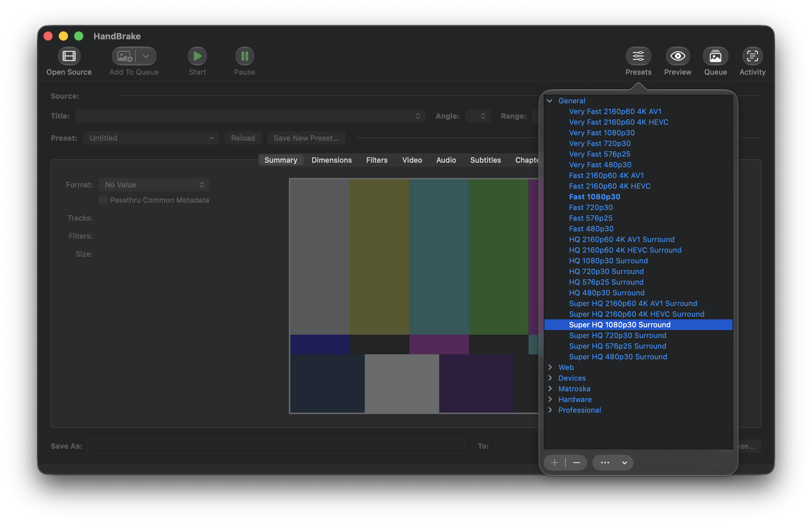Click the Reload preset button
Viewport: 812px width, 524px height.
pos(243,138)
